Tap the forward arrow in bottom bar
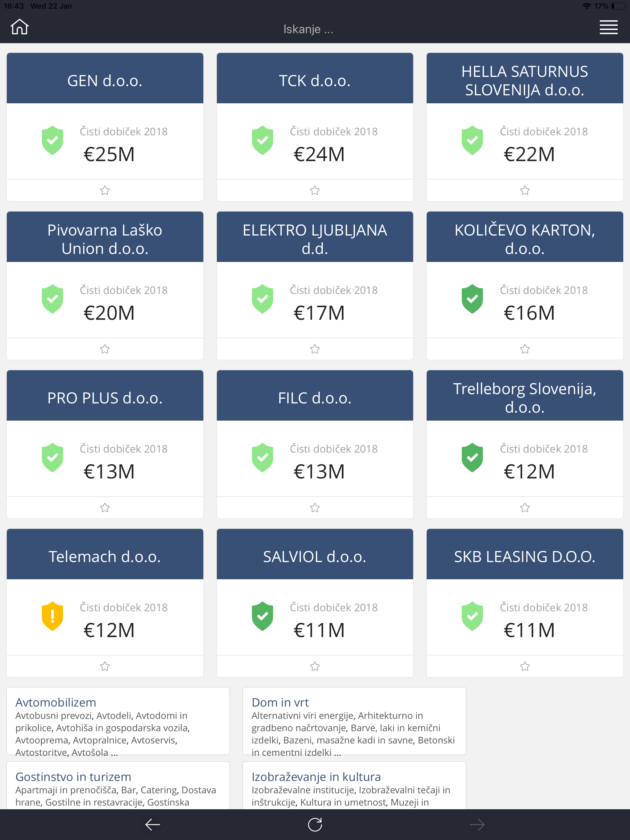The height and width of the screenshot is (840, 630). [477, 824]
